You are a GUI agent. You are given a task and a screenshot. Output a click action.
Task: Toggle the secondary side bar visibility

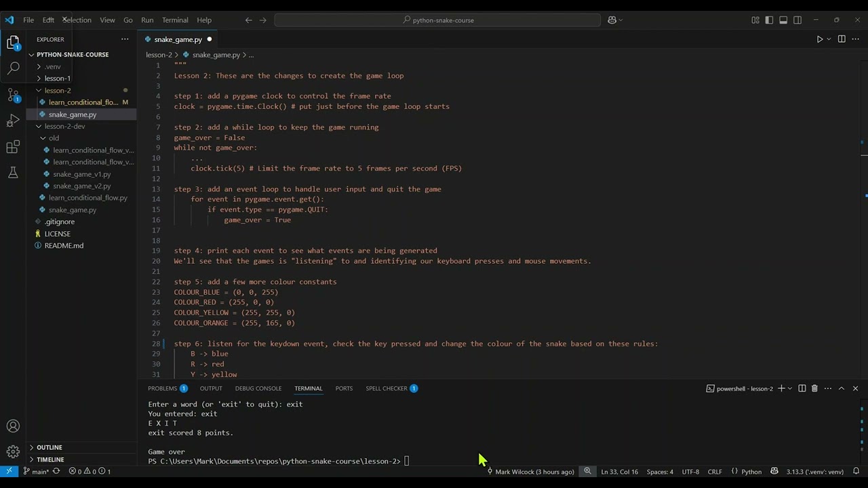(x=797, y=20)
